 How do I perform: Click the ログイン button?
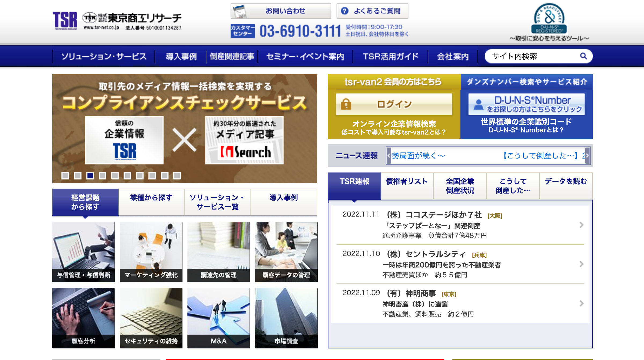click(x=394, y=104)
